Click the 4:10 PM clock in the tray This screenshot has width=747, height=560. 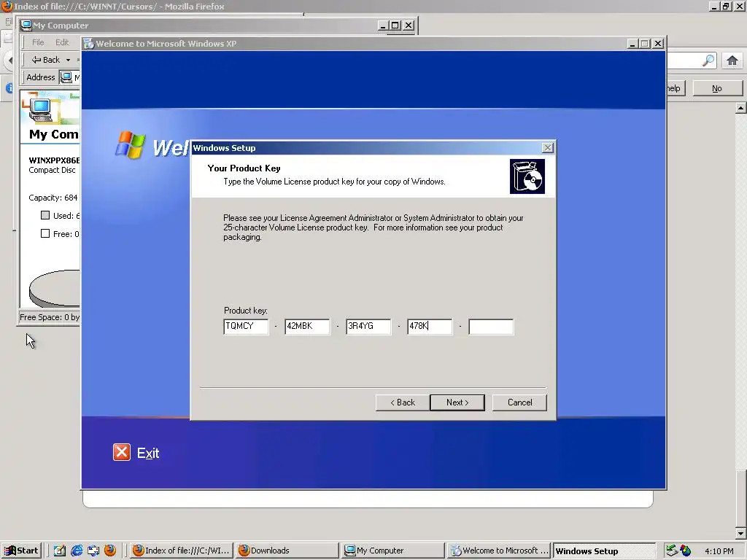(x=719, y=551)
